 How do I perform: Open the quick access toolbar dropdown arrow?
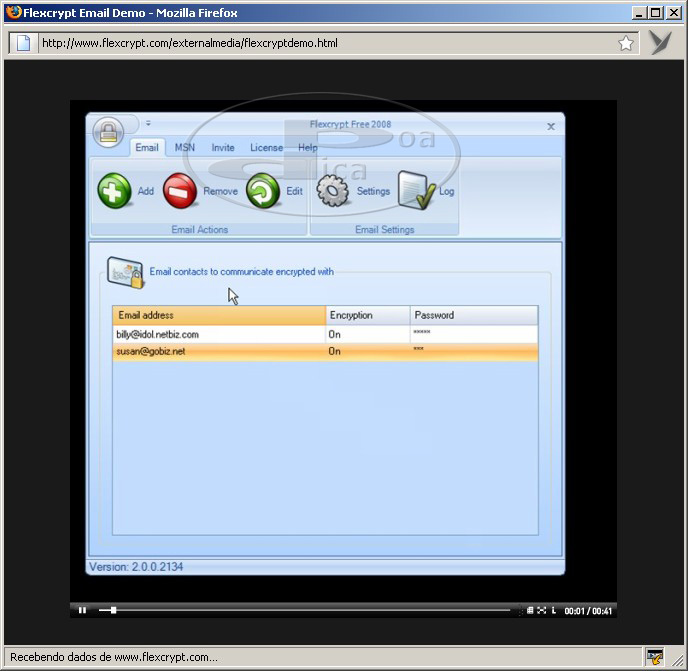coord(148,124)
